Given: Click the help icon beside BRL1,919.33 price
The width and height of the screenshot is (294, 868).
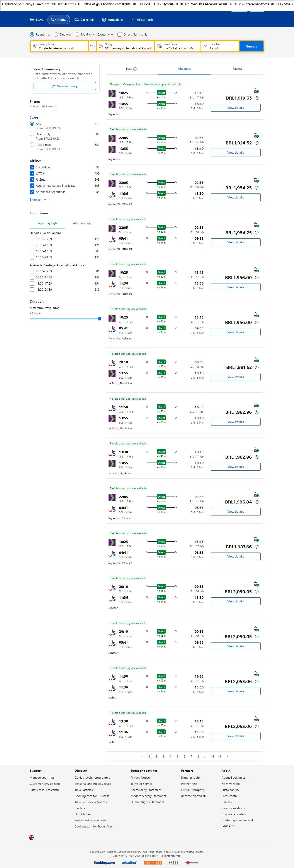Looking at the screenshot, I should point(257,98).
